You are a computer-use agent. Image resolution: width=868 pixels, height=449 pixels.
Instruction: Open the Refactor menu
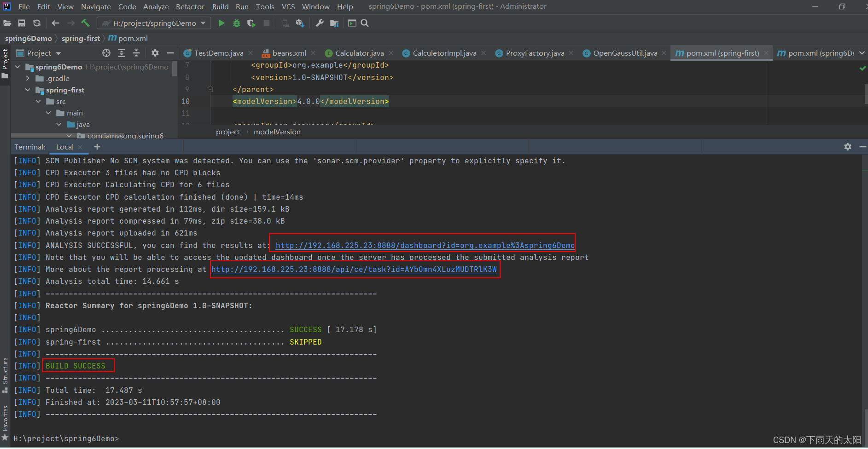coord(190,6)
